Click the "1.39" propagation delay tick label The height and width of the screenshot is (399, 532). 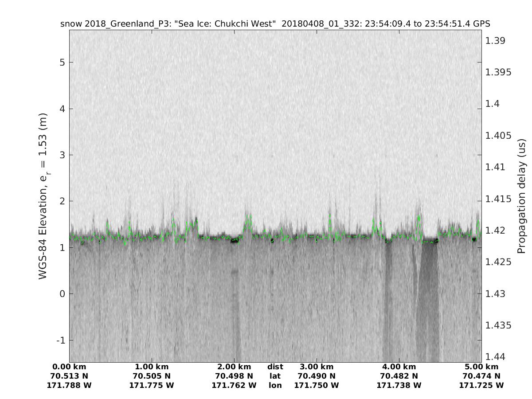(495, 41)
